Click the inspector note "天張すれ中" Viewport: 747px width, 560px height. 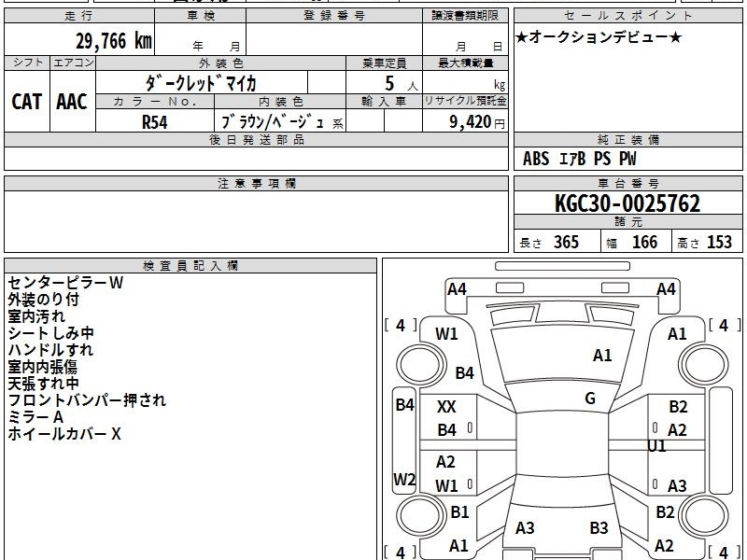coord(43,384)
